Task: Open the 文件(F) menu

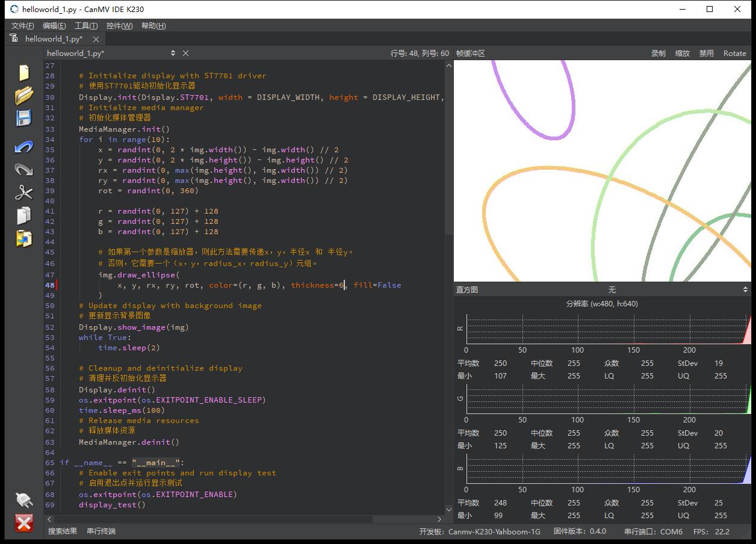Action: pos(23,25)
